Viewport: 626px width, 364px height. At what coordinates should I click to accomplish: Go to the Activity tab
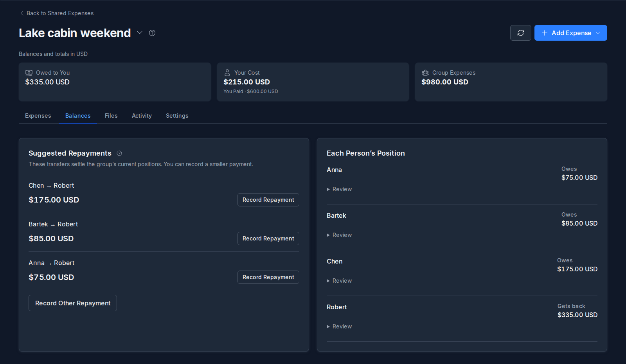pos(142,116)
